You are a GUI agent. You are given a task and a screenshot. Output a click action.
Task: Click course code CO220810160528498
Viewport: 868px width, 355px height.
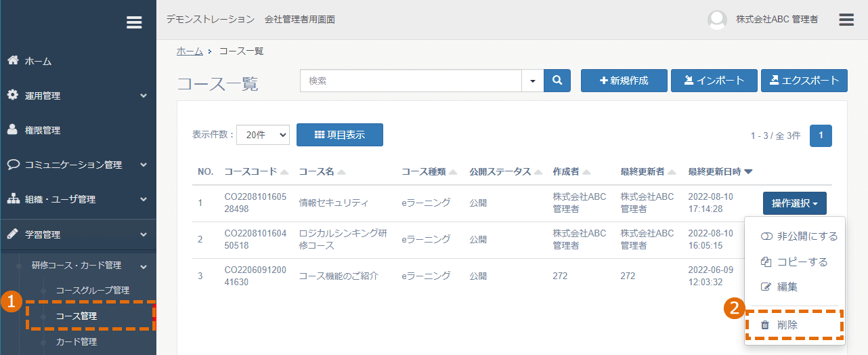click(255, 203)
